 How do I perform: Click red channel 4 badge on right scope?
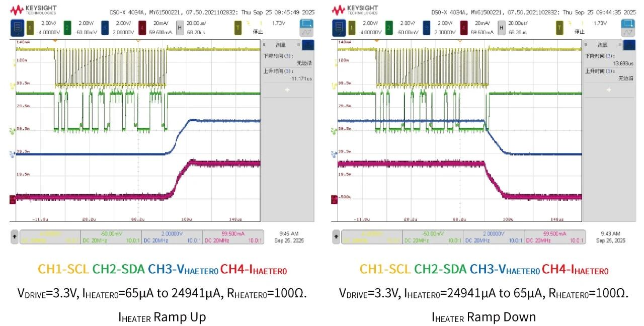[464, 27]
